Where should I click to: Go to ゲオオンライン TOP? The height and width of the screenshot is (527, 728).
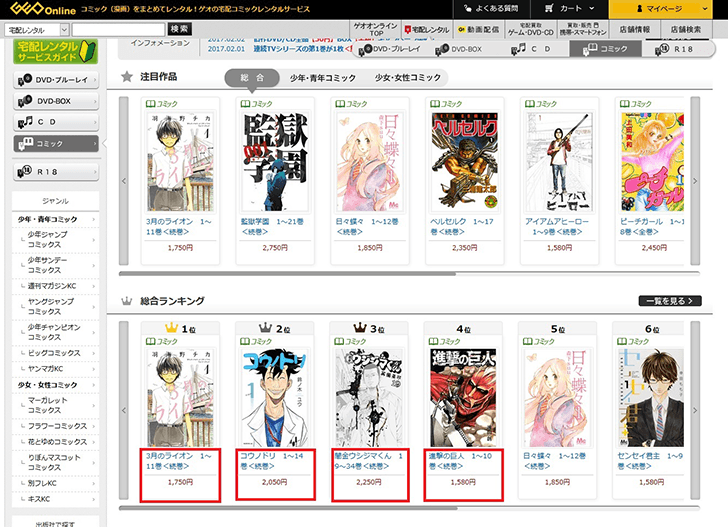pyautogui.click(x=376, y=29)
